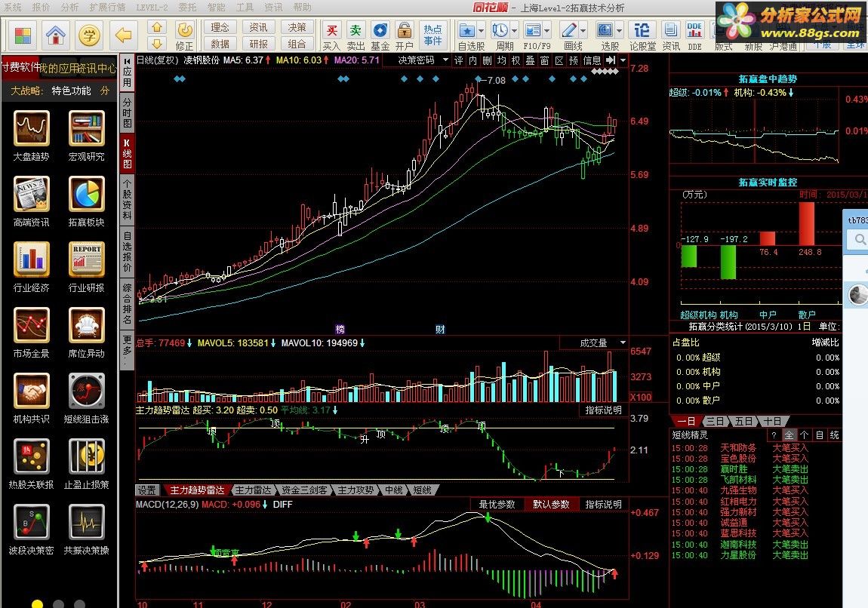Image resolution: width=868 pixels, height=608 pixels.
Task: Open the 行业研报 report icon
Action: click(86, 259)
